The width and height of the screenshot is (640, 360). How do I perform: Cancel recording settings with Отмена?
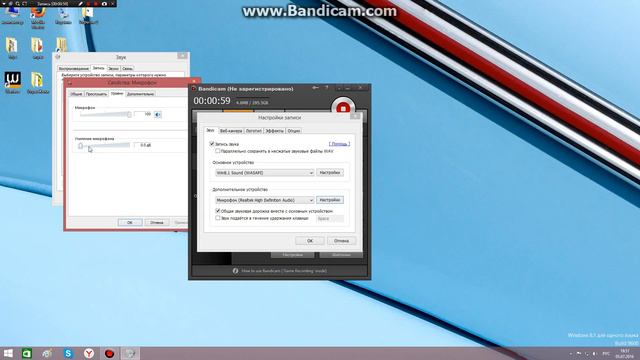click(x=341, y=241)
